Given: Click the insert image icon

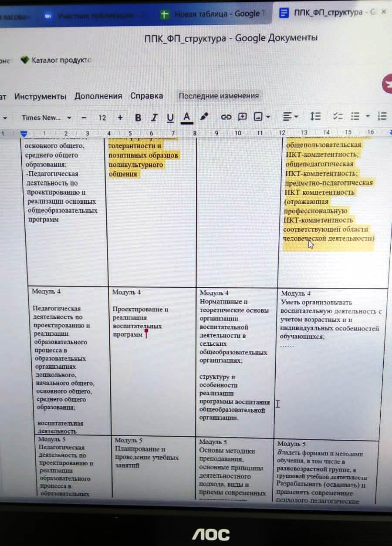Looking at the screenshot, I should [x=259, y=117].
